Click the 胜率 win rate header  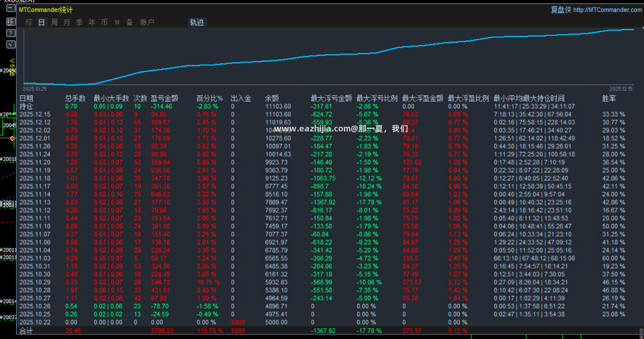coord(609,98)
